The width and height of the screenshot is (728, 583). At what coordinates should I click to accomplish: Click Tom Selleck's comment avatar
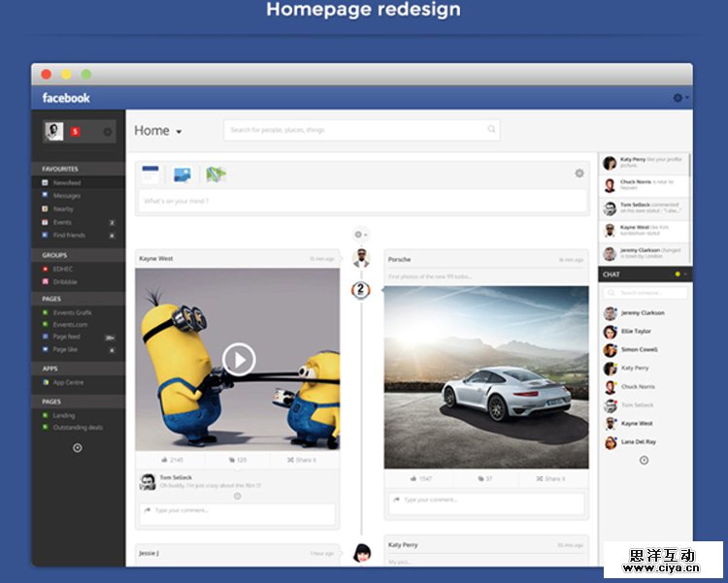coord(149,482)
